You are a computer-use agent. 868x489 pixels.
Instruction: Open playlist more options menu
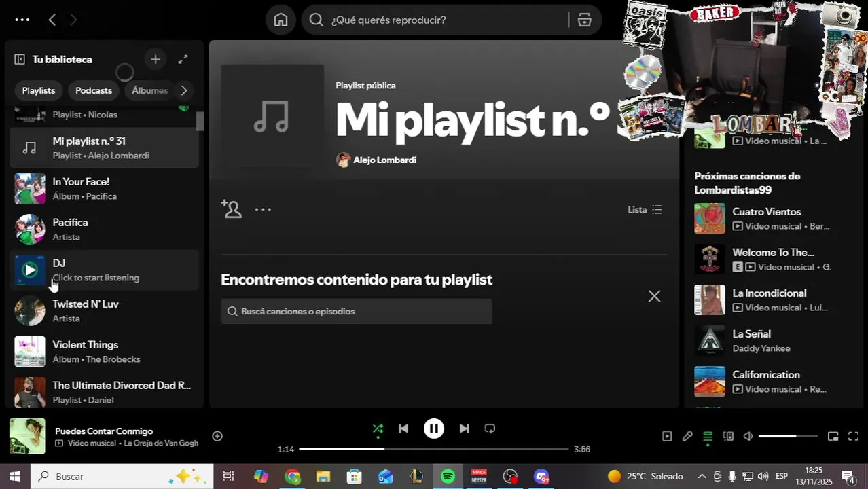(263, 209)
